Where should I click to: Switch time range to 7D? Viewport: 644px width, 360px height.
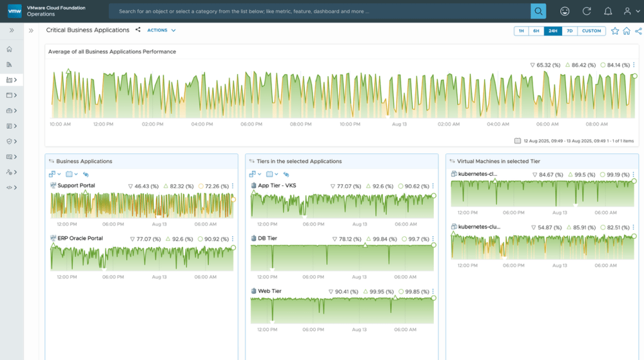click(x=569, y=31)
